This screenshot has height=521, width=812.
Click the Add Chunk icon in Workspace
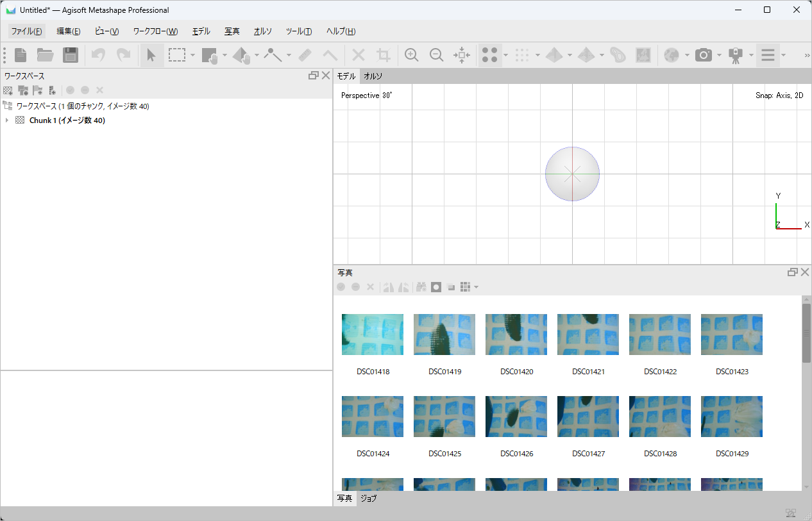point(8,90)
